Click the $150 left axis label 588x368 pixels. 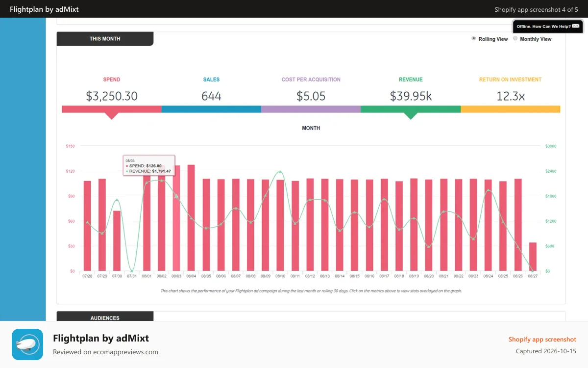[x=70, y=146]
